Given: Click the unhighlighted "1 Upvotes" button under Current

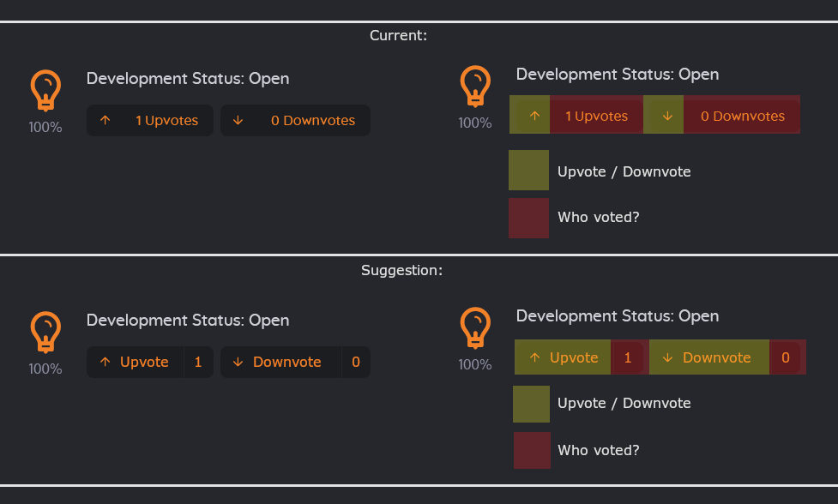Looking at the screenshot, I should (x=149, y=120).
